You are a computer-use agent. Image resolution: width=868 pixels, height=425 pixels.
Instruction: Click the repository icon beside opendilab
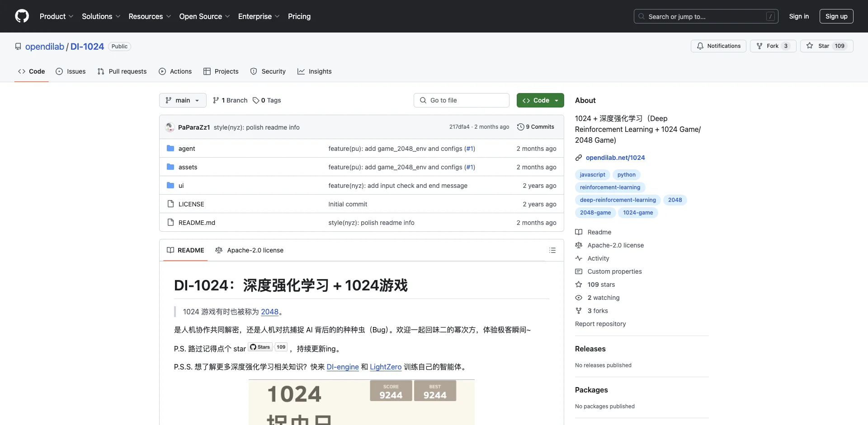click(x=18, y=47)
